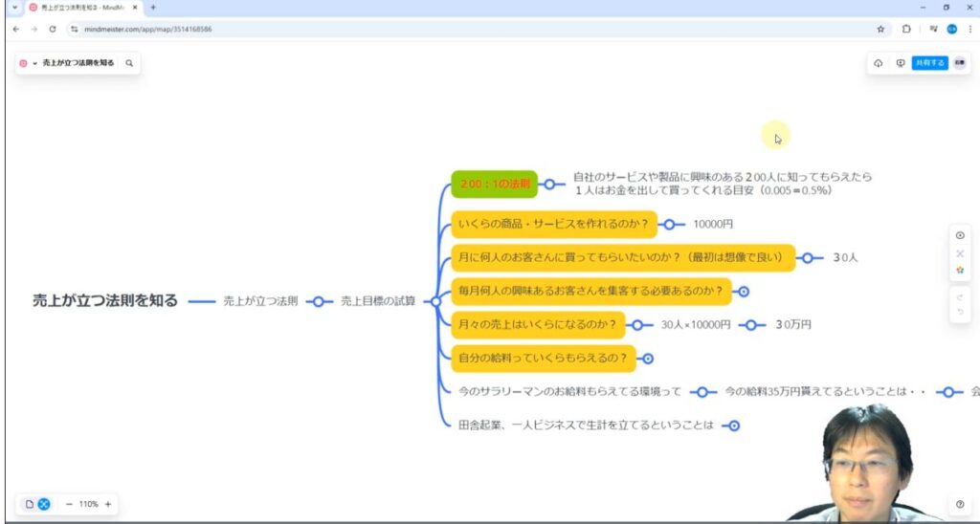Click the cloud export icon
Screen dimensions: 980x524
[879, 63]
